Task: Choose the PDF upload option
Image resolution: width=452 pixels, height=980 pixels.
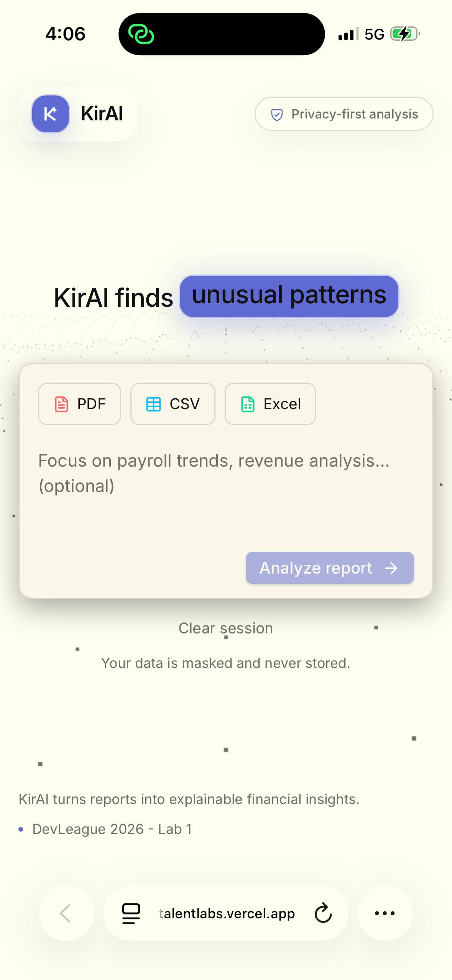Action: pyautogui.click(x=79, y=404)
